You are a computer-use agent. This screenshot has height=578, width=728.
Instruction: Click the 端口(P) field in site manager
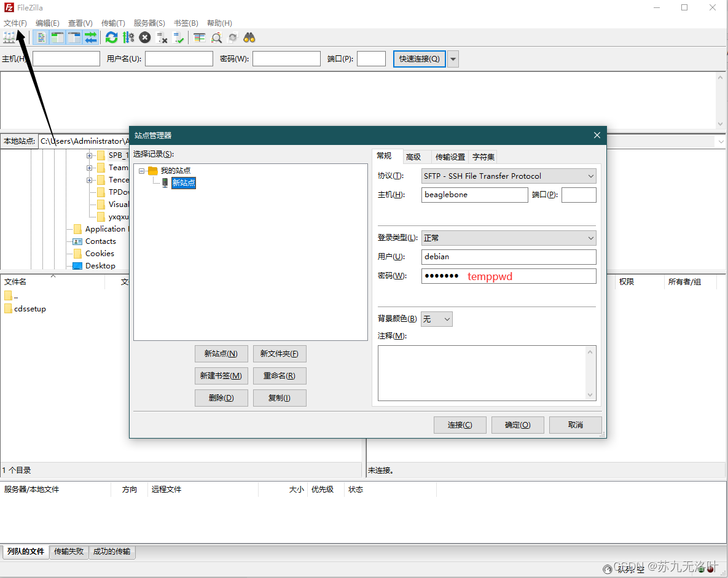pos(579,195)
